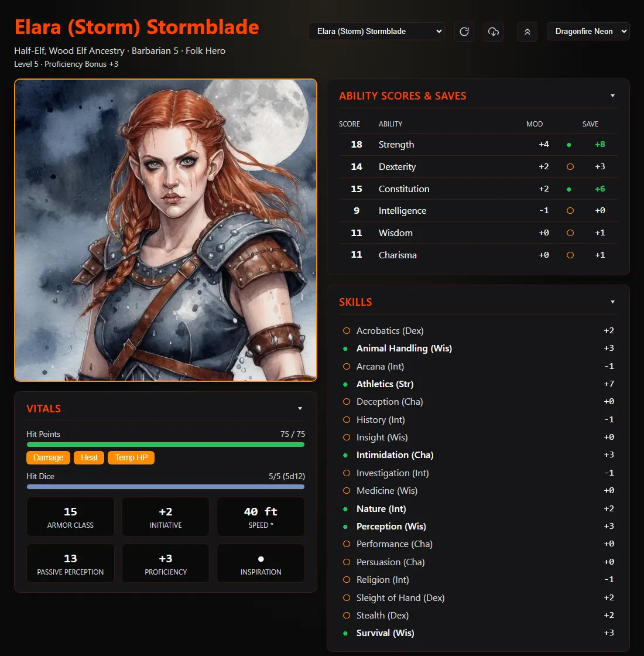Toggle Animal Handling proficiency dot
Image resolution: width=644 pixels, height=656 pixels.
345,348
